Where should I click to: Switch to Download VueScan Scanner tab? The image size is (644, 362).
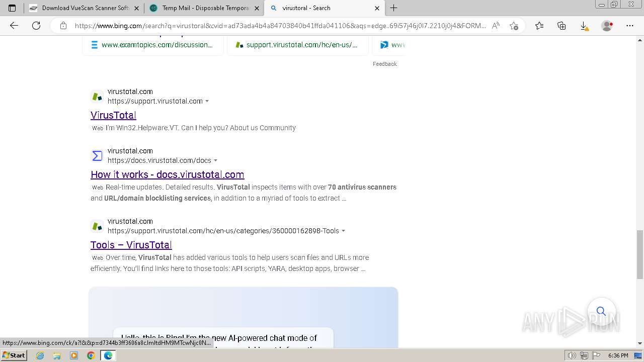[x=84, y=8]
